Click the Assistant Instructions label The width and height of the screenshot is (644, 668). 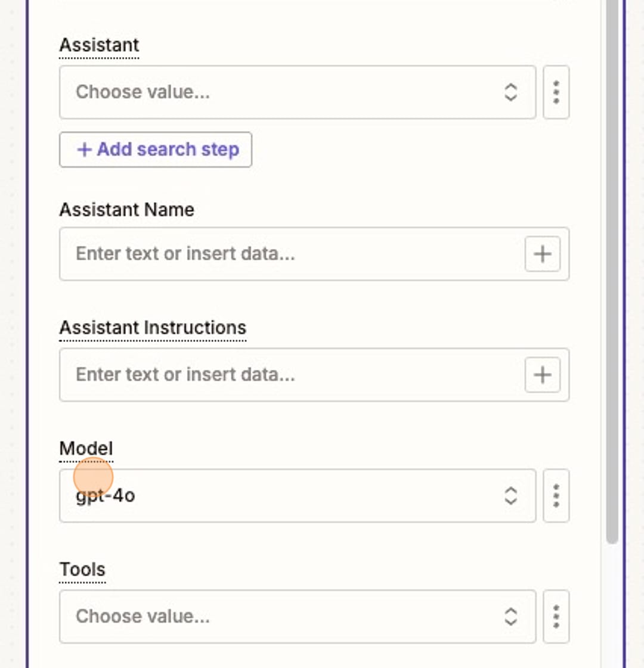153,327
